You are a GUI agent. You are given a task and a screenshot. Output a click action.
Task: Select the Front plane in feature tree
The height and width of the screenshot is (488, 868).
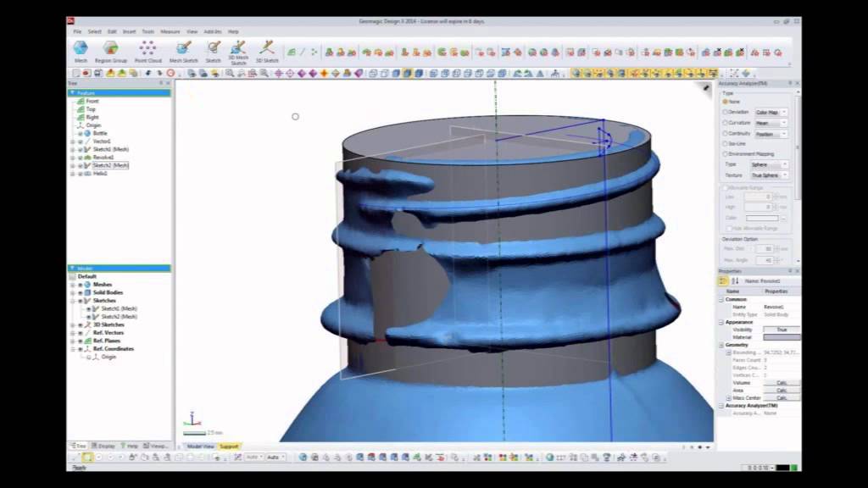[92, 102]
